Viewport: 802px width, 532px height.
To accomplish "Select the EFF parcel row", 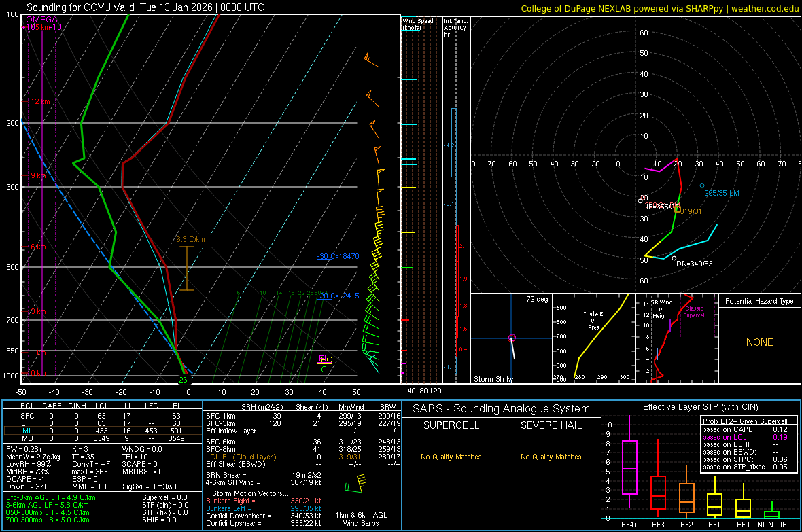I will (102, 423).
